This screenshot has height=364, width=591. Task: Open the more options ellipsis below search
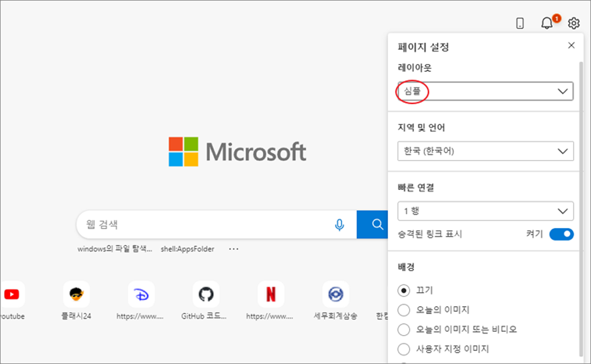tap(234, 249)
